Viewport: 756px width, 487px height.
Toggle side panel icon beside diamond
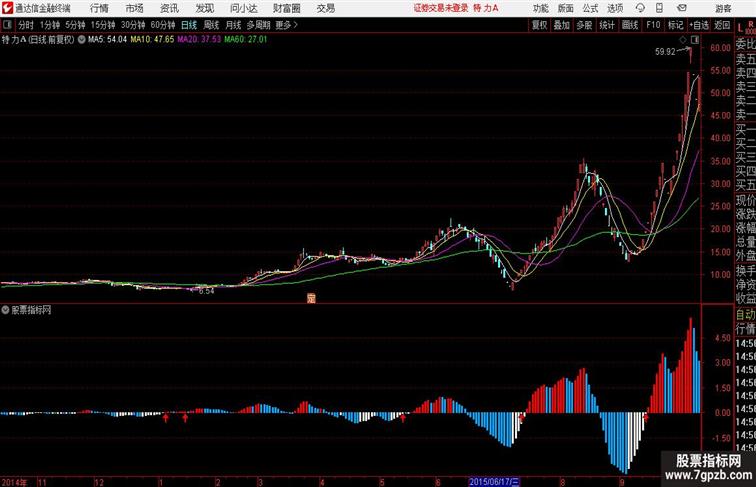[695, 40]
